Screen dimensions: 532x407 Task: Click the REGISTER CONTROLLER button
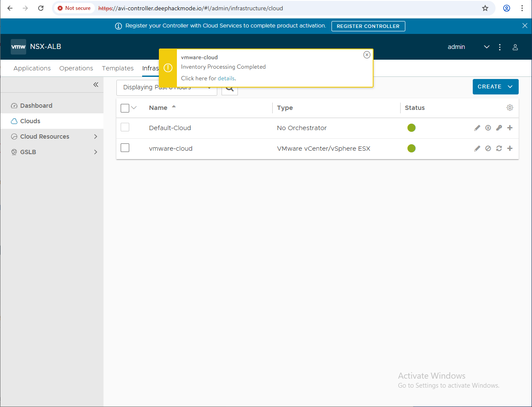tap(368, 26)
